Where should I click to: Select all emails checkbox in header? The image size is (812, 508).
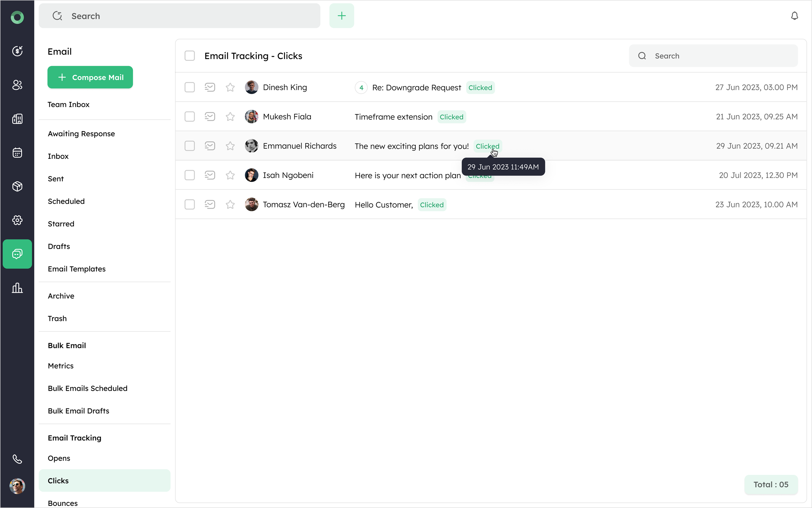[190, 56]
